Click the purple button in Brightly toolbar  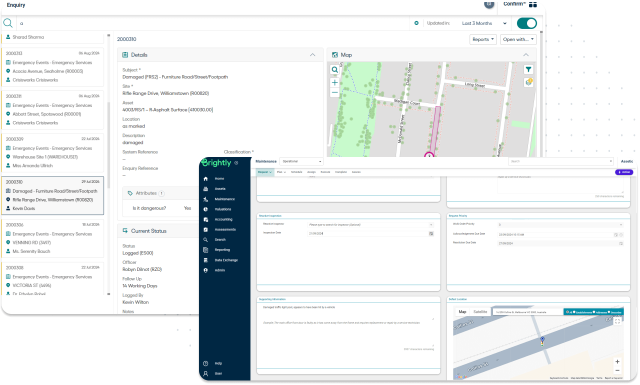tap(624, 172)
